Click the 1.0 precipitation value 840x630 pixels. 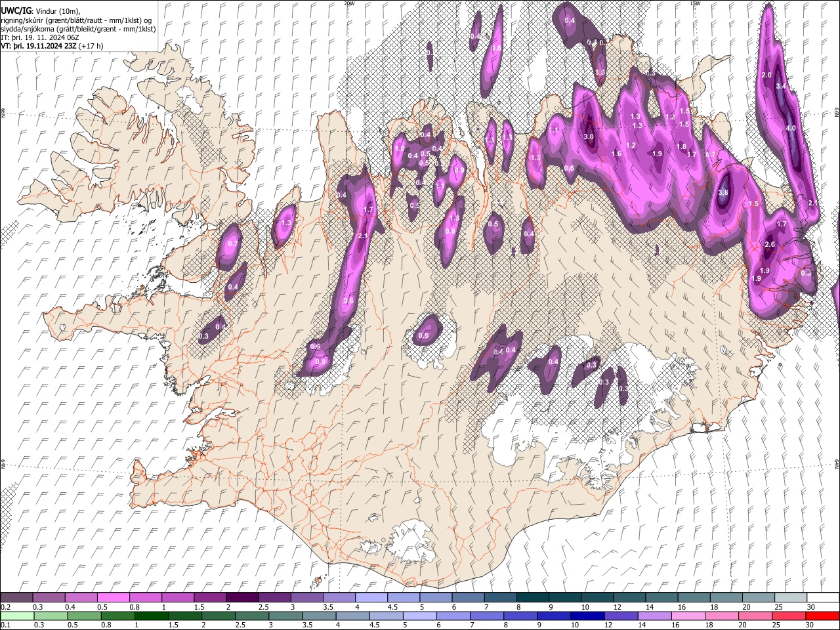[x=400, y=149]
